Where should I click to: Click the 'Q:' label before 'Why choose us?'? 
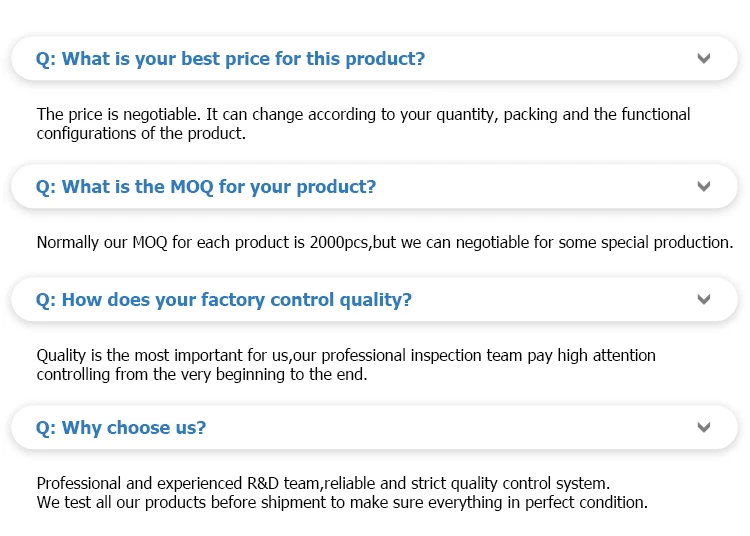46,428
